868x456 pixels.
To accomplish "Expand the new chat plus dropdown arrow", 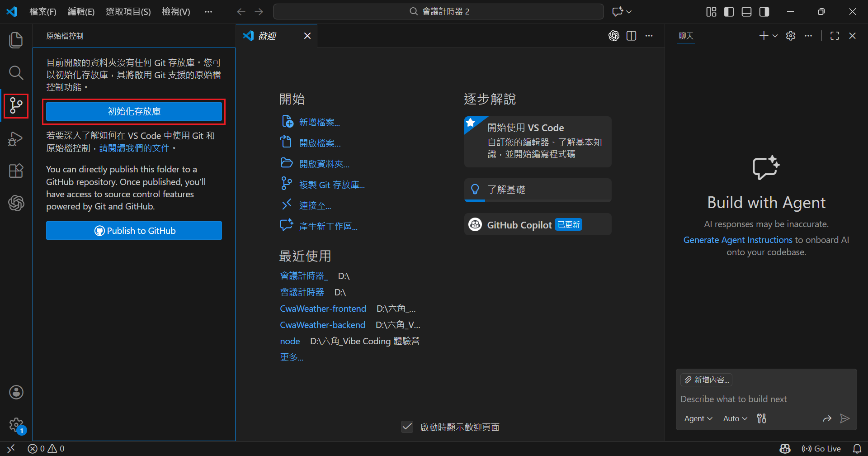I will coord(775,36).
